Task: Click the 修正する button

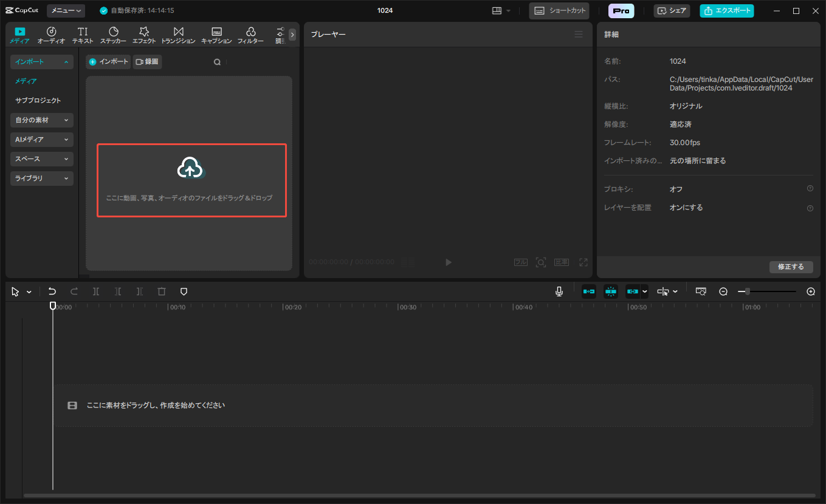Action: coord(791,267)
